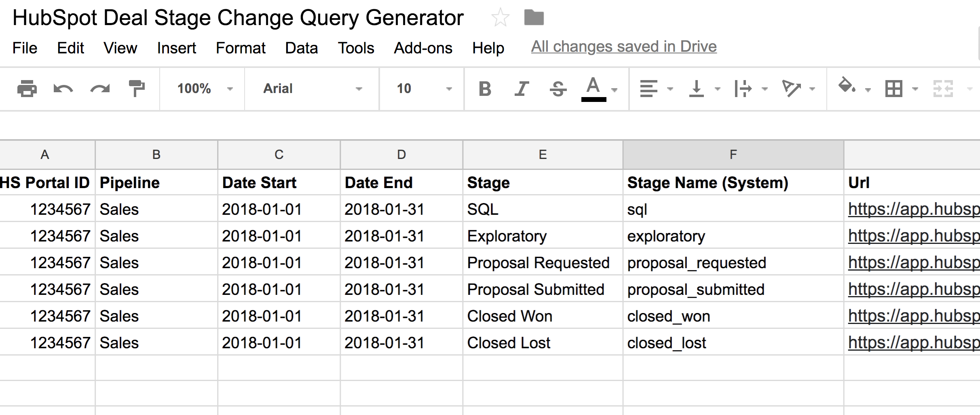This screenshot has width=980, height=415.
Task: Select column D header
Action: click(x=401, y=155)
